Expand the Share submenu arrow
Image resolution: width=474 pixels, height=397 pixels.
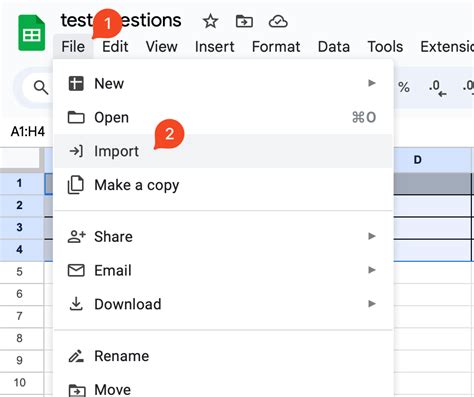[372, 236]
